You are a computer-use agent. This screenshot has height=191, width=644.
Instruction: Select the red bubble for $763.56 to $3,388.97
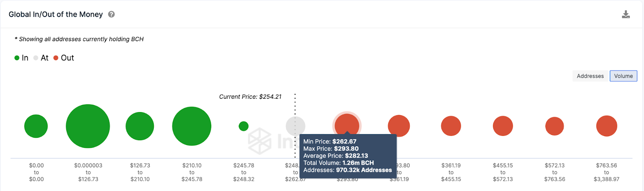click(x=607, y=126)
